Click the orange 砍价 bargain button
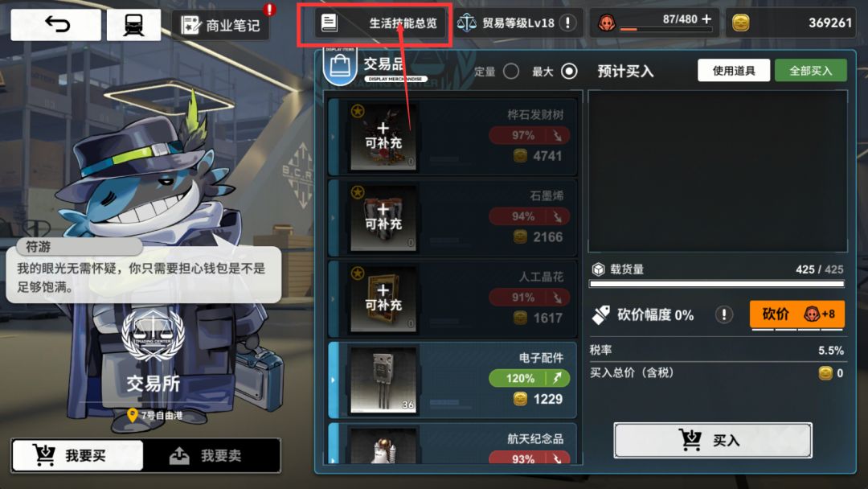Viewport: 868px width, 489px height. coord(797,314)
